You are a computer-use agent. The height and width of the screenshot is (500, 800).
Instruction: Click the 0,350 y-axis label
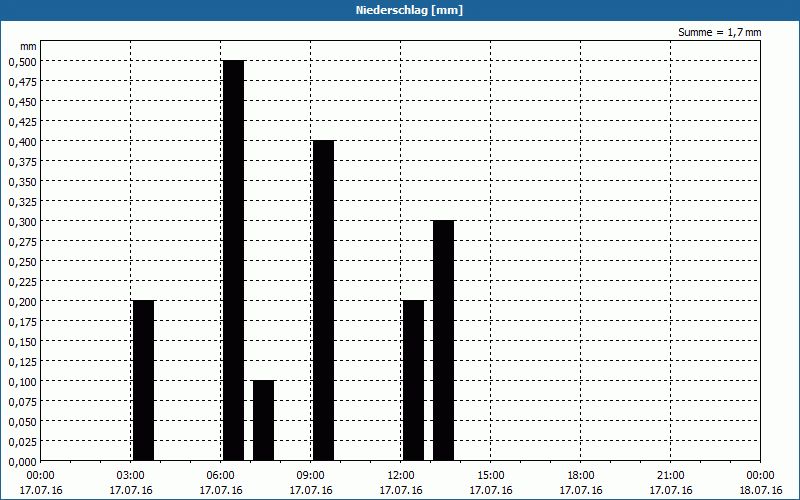(22, 182)
